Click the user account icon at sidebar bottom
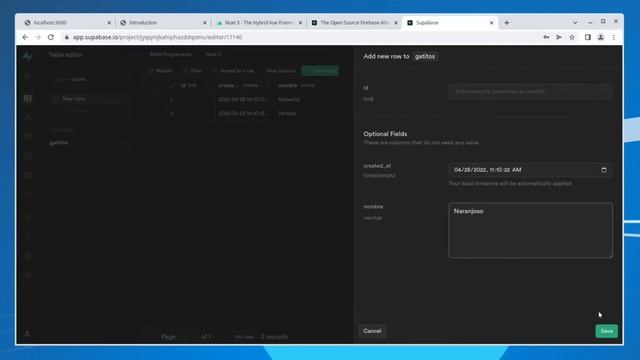The image size is (640, 360). tap(27, 334)
